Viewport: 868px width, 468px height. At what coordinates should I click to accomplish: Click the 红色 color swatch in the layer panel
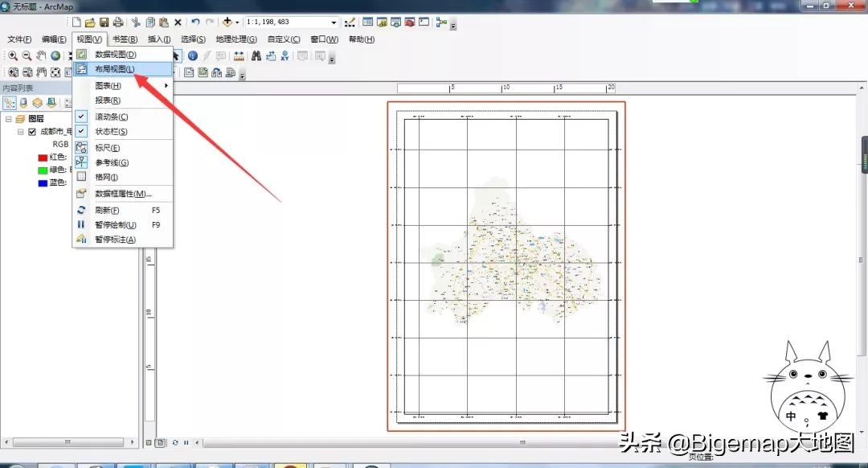[x=43, y=158]
